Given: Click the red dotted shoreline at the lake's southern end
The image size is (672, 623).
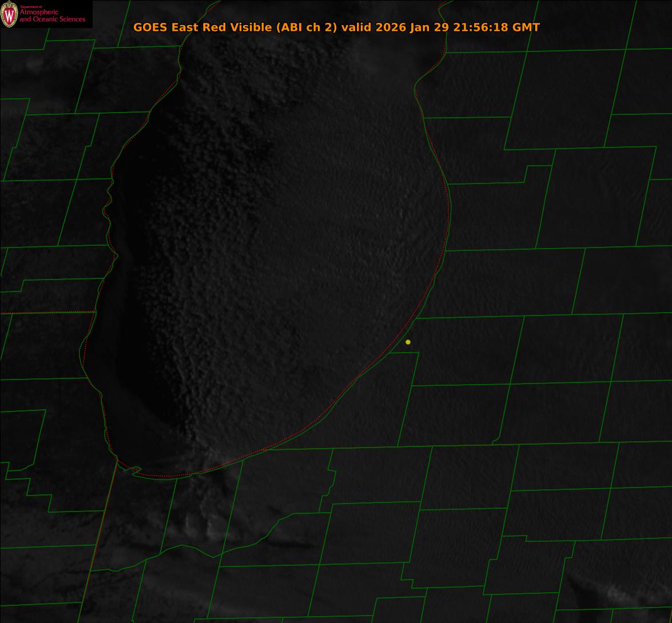Looking at the screenshot, I should pos(172,476).
